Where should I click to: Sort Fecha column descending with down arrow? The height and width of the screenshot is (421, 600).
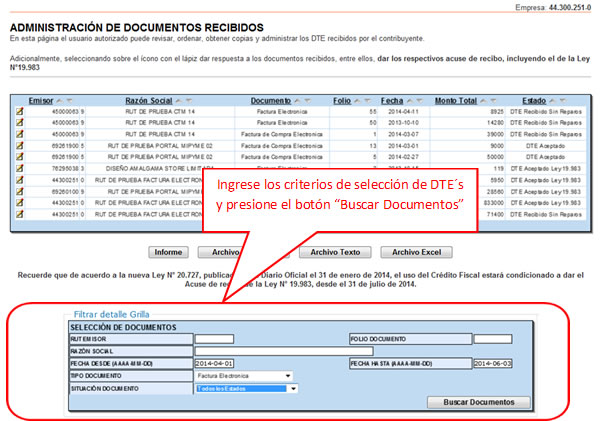[x=420, y=101]
